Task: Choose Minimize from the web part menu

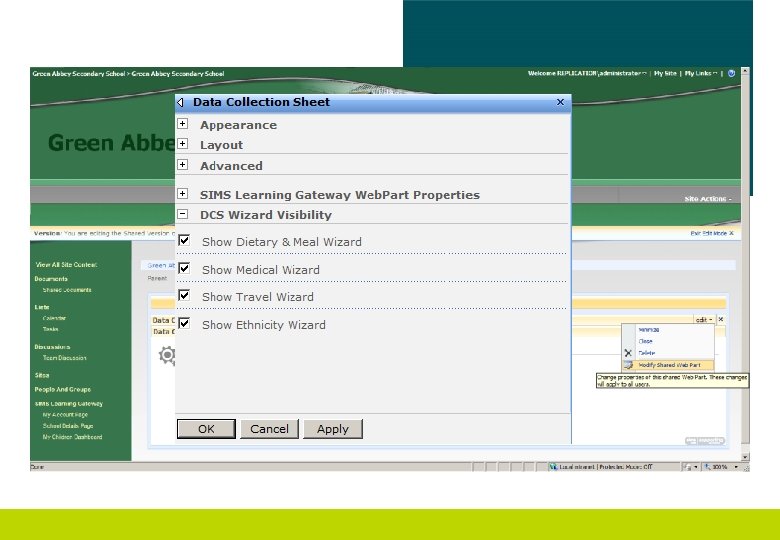Action: [x=649, y=330]
